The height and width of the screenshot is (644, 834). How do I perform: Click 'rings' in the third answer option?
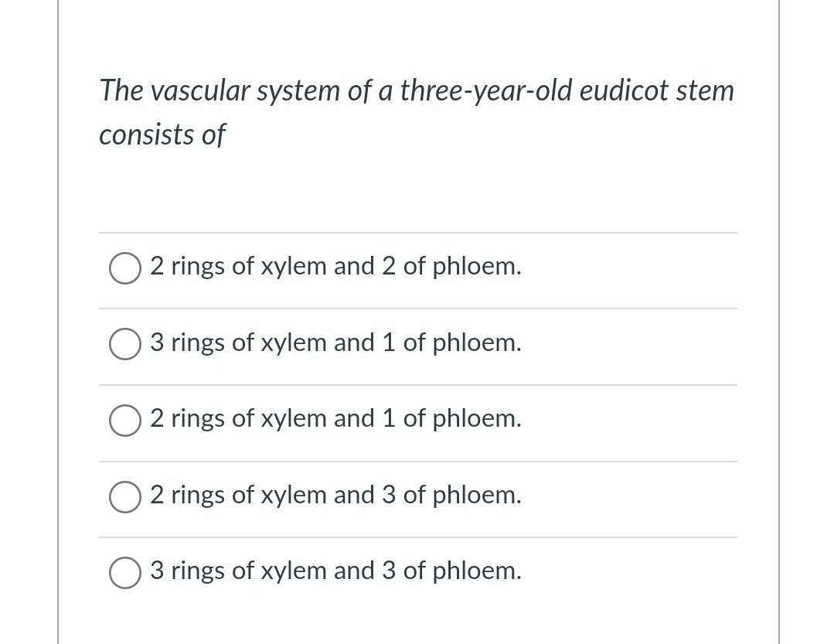(197, 420)
